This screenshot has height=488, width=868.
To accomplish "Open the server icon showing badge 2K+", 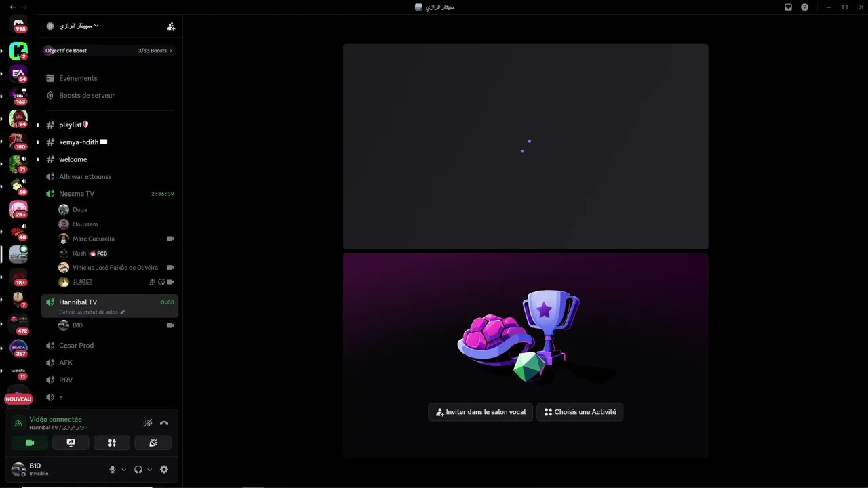I will (x=18, y=209).
